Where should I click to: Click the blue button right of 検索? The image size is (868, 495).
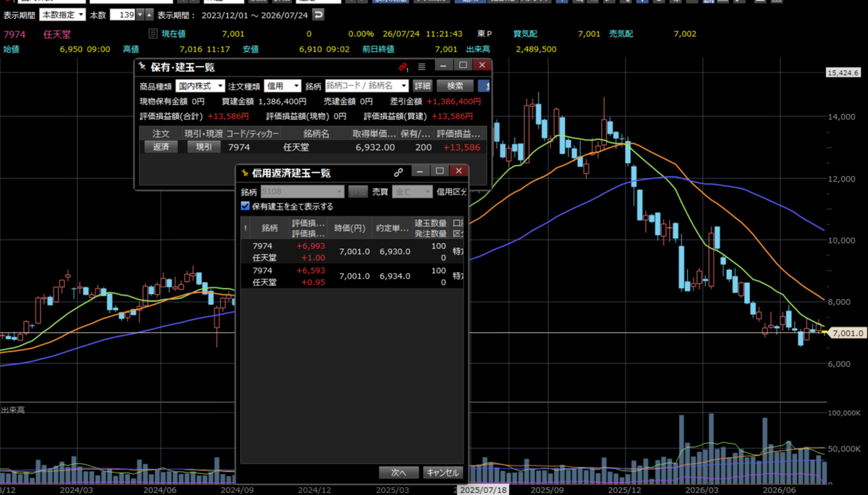[485, 85]
